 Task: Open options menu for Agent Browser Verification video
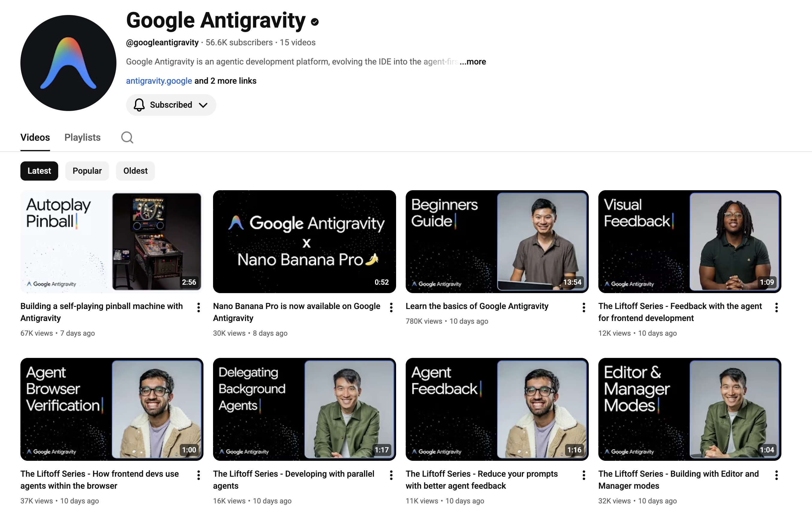coord(198,475)
